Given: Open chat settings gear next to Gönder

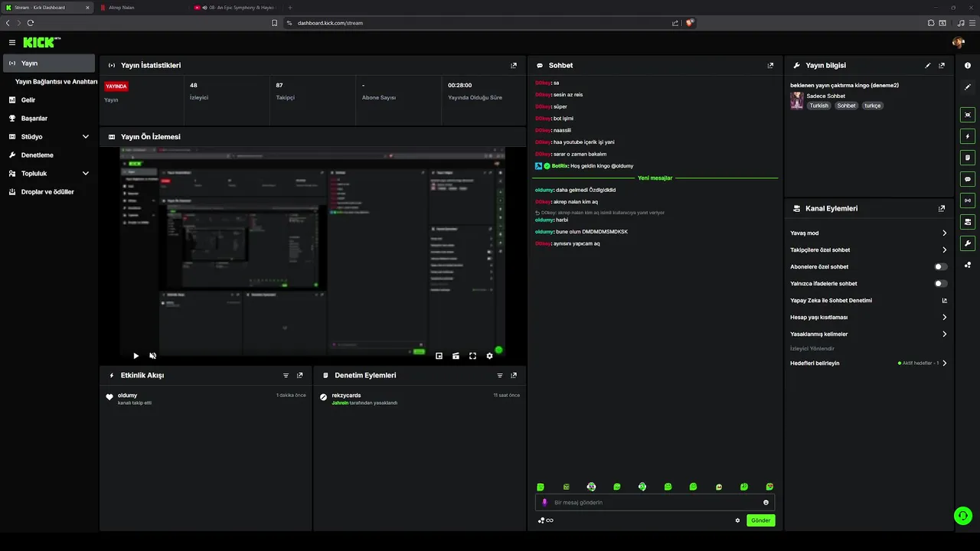Looking at the screenshot, I should [738, 520].
